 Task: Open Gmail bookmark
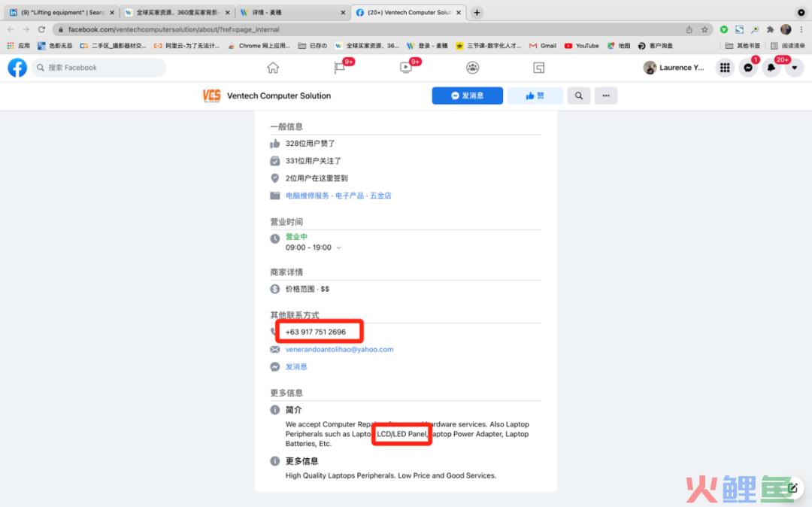[543, 46]
